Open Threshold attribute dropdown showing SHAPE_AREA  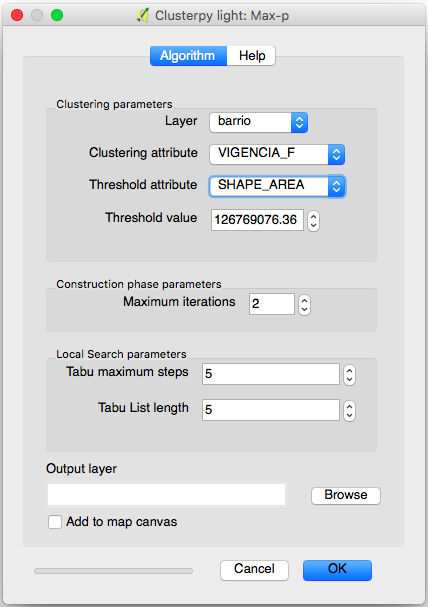[277, 187]
